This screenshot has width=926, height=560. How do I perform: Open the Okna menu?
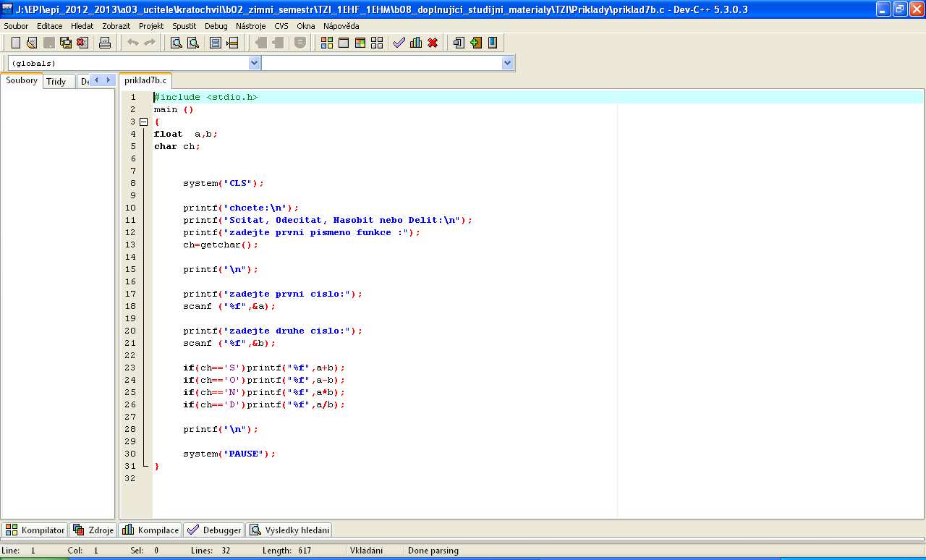coord(306,26)
